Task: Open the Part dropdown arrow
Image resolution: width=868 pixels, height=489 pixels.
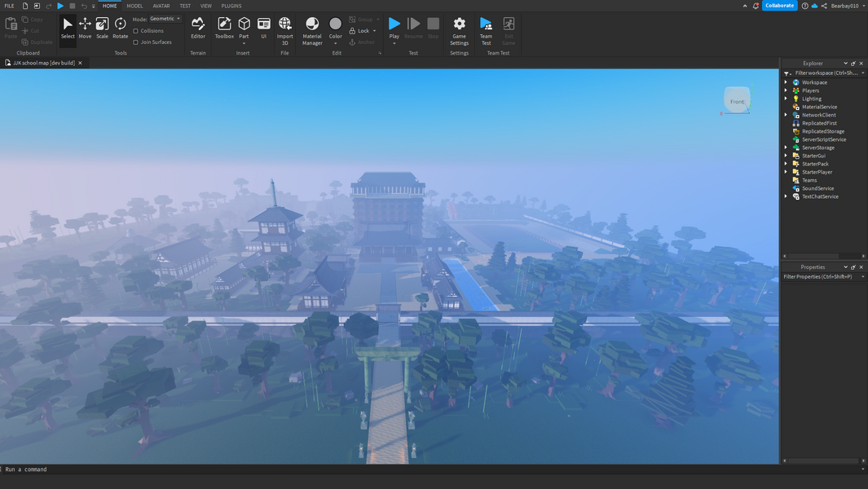Action: pyautogui.click(x=245, y=43)
